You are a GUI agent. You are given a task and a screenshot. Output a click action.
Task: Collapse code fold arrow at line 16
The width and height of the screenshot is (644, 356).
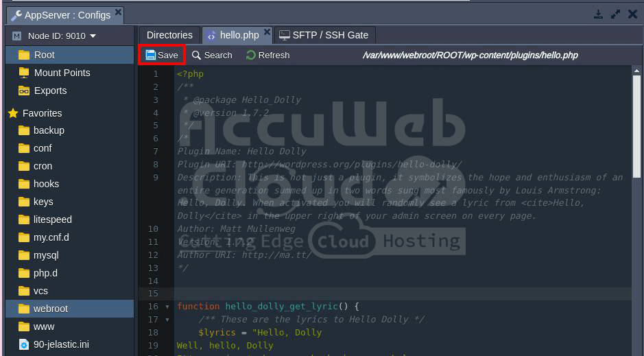click(167, 307)
